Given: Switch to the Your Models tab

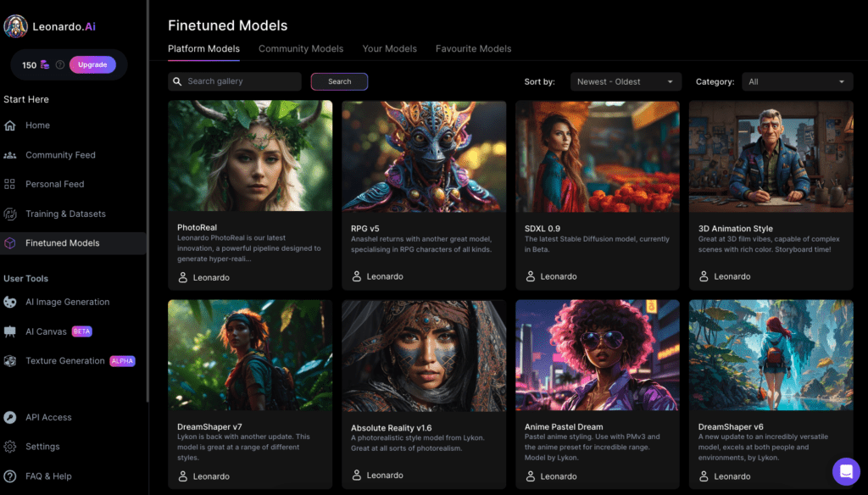Looking at the screenshot, I should point(389,48).
